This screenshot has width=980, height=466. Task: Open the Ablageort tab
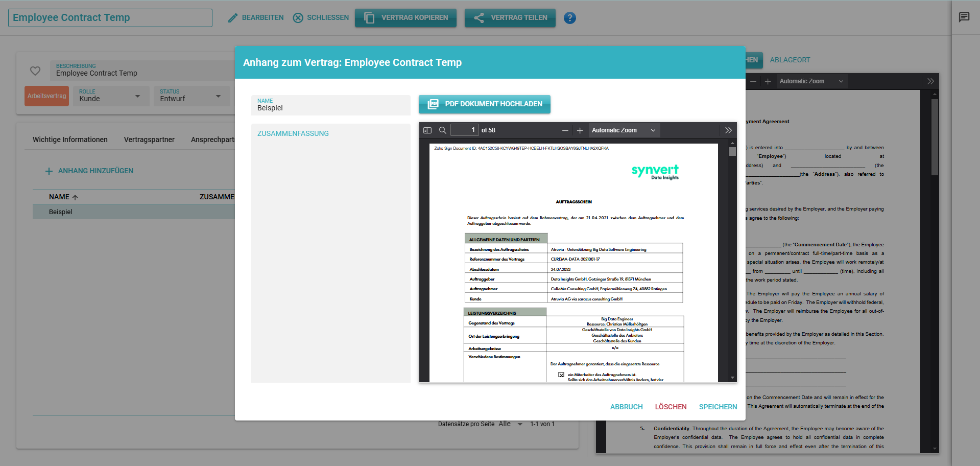click(790, 60)
